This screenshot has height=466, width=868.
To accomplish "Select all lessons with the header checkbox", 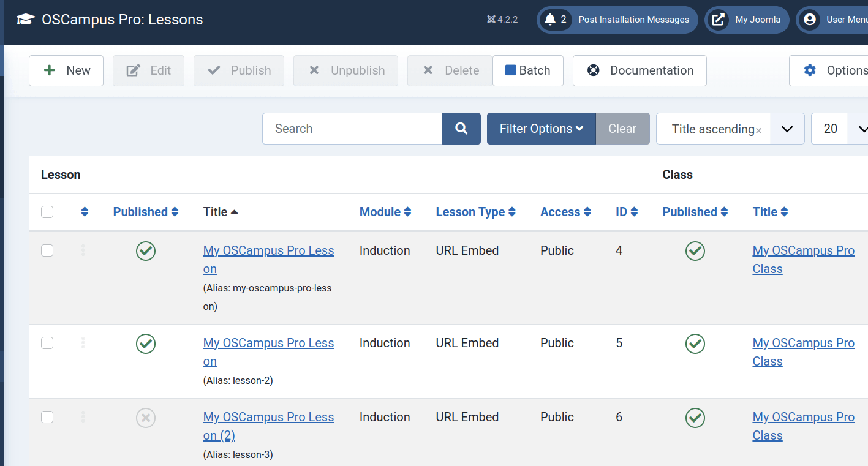I will click(x=47, y=212).
